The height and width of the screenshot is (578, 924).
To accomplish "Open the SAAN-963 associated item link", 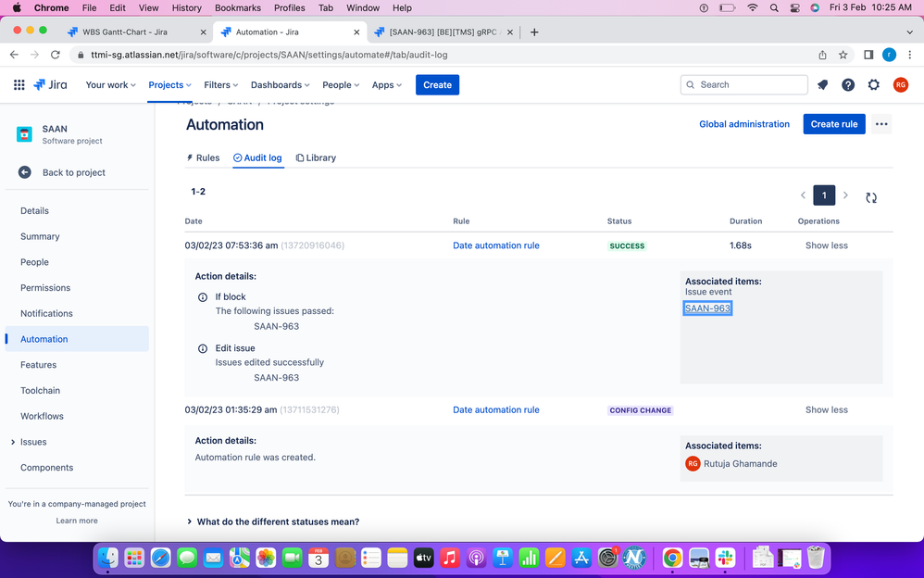I will click(x=707, y=308).
